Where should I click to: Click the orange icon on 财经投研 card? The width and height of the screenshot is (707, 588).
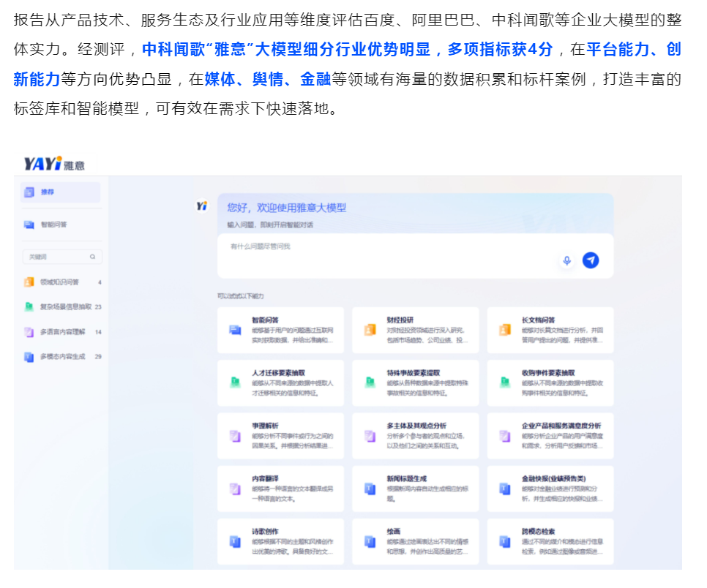tap(370, 330)
